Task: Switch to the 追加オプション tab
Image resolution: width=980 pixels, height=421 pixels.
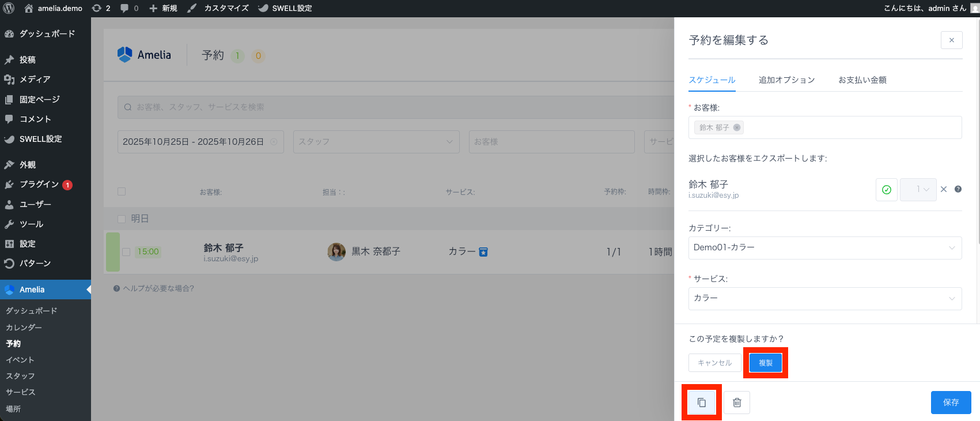Action: point(786,80)
